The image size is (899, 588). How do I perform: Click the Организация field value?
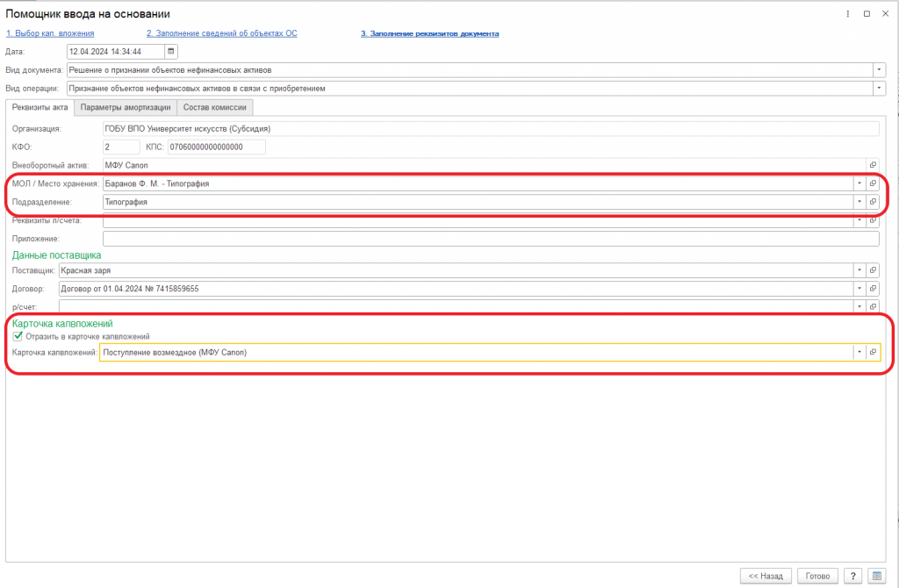pyautogui.click(x=491, y=129)
